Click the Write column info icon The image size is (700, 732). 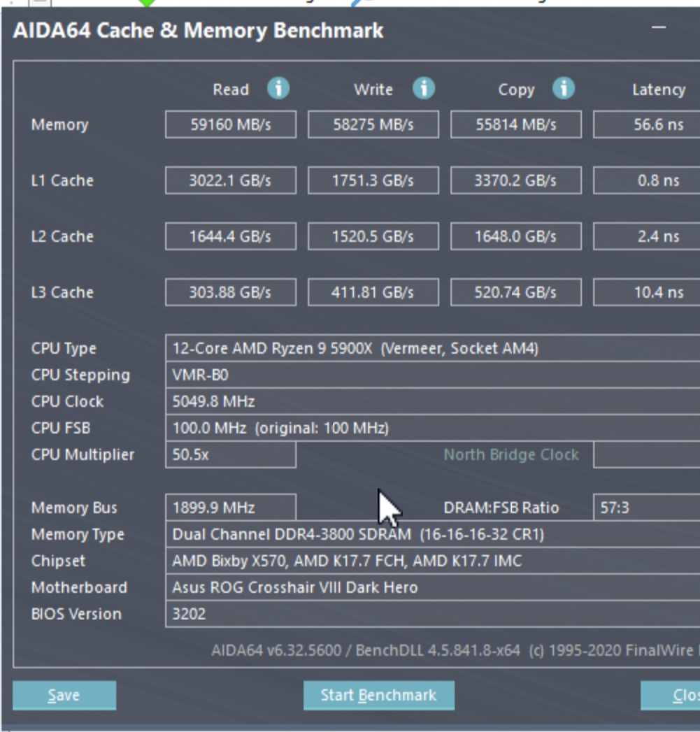pos(424,88)
